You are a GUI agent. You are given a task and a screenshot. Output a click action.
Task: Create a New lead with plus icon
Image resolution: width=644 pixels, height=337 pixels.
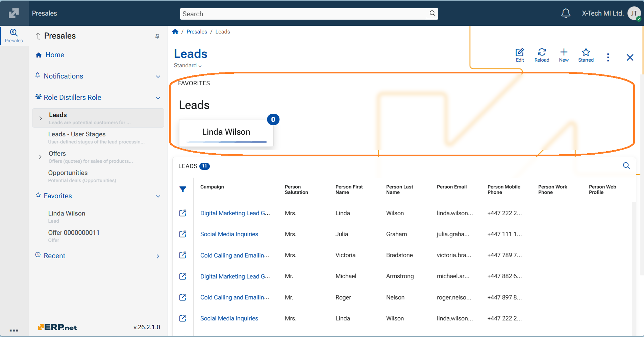click(x=564, y=55)
